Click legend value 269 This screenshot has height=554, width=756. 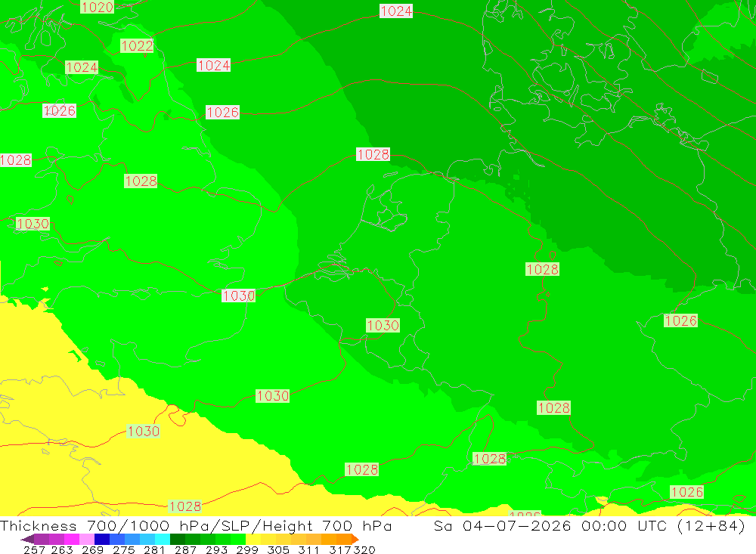(92, 549)
